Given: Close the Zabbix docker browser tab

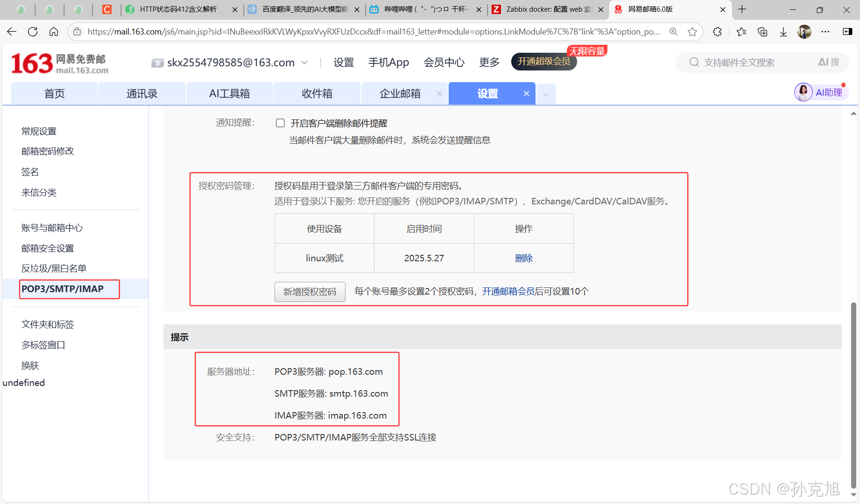Looking at the screenshot, I should pyautogui.click(x=601, y=9).
